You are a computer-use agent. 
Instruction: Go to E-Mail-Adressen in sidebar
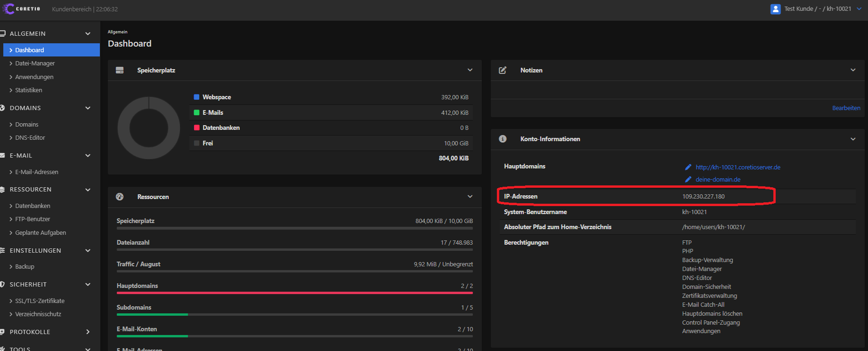(x=36, y=172)
